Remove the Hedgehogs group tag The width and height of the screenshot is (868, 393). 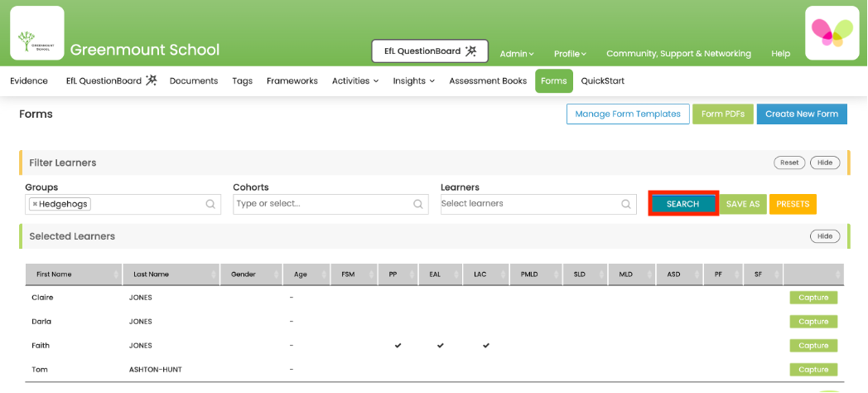(x=35, y=204)
